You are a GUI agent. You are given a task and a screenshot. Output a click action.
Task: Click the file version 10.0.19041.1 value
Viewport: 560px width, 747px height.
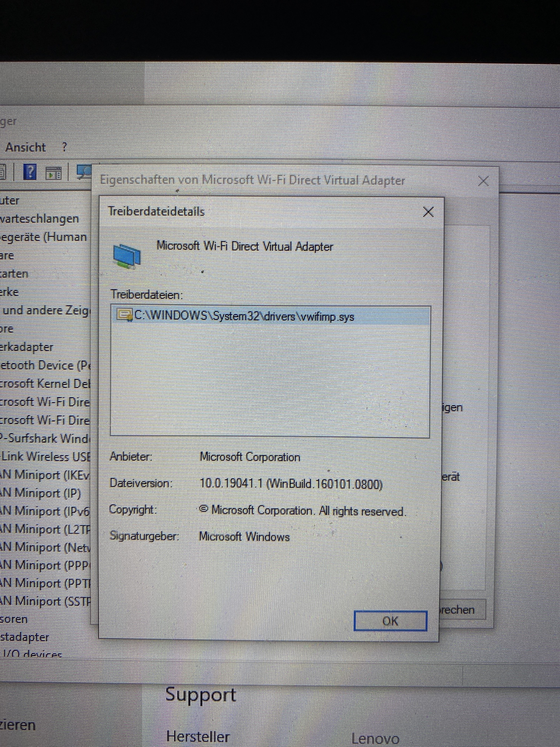tap(291, 484)
